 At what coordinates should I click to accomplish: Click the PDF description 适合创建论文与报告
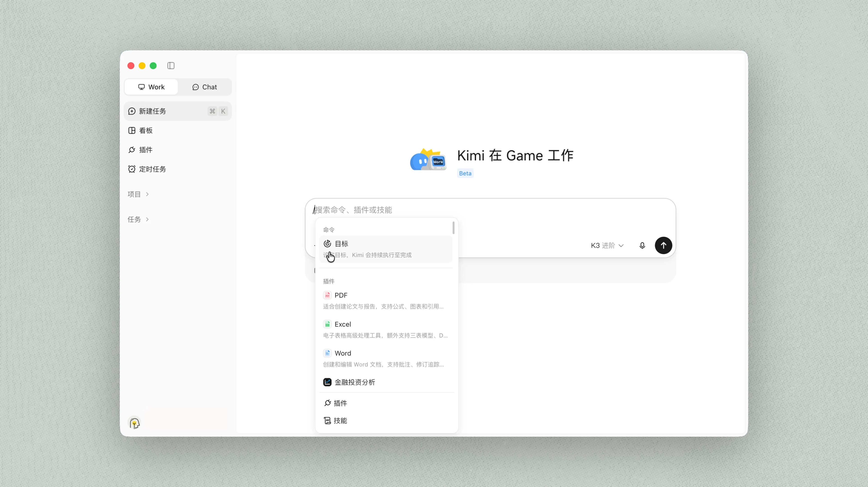pyautogui.click(x=383, y=306)
